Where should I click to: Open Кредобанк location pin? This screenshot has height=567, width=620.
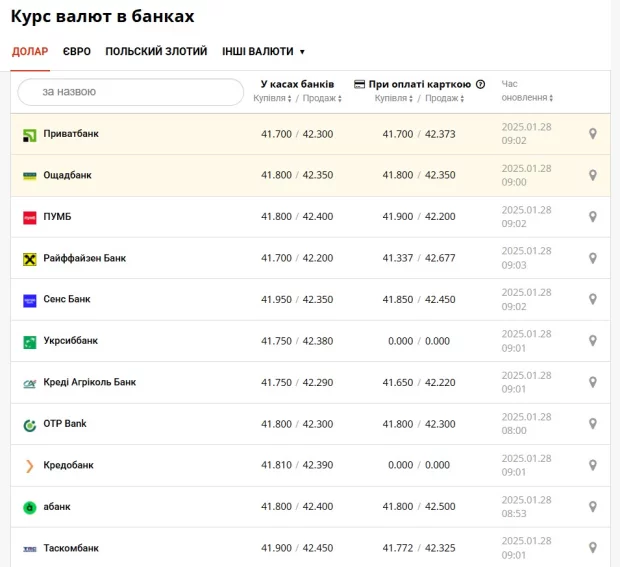coord(592,465)
